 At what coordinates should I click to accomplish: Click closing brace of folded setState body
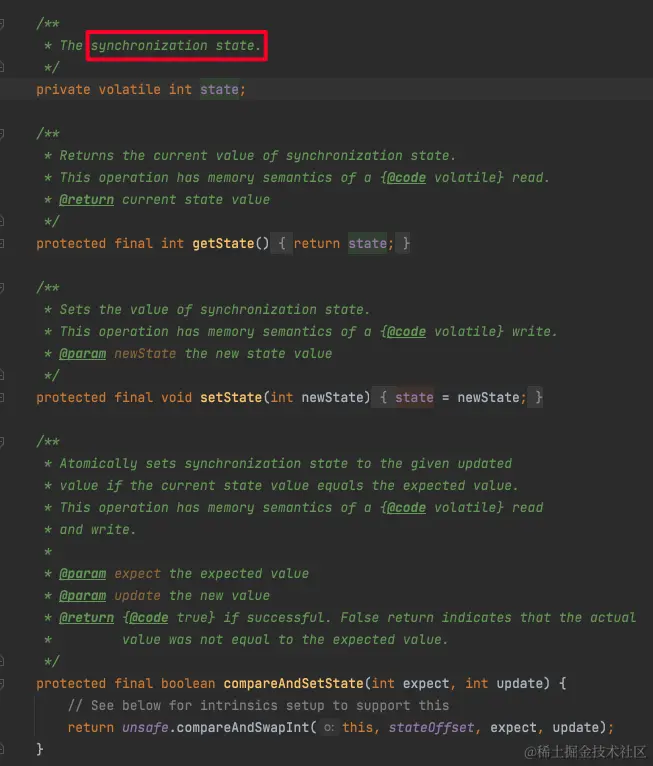[x=538, y=397]
